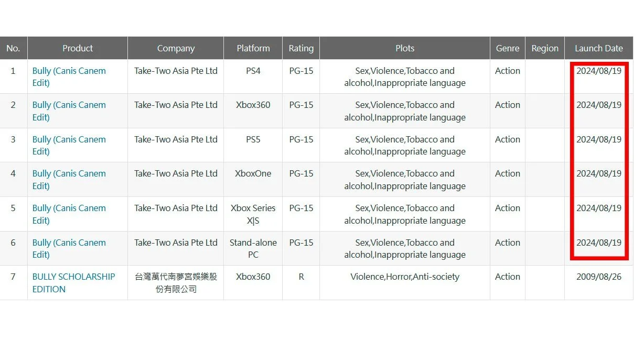644x352 pixels.
Task: Click PG-15 rating in row 1
Action: 301,71
